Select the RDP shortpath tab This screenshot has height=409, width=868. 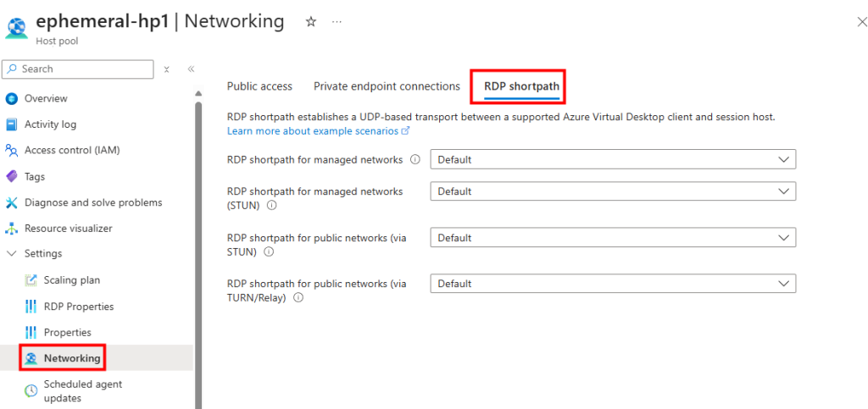[x=521, y=86]
